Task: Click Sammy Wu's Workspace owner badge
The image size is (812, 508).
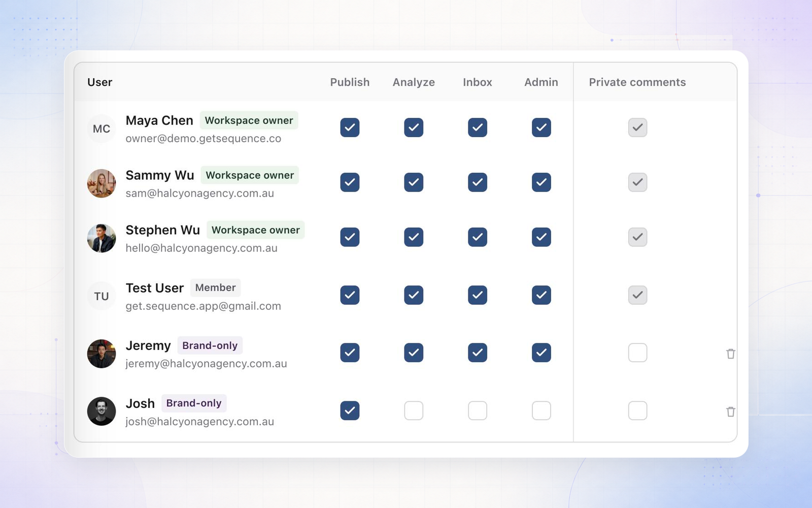Action: (250, 175)
